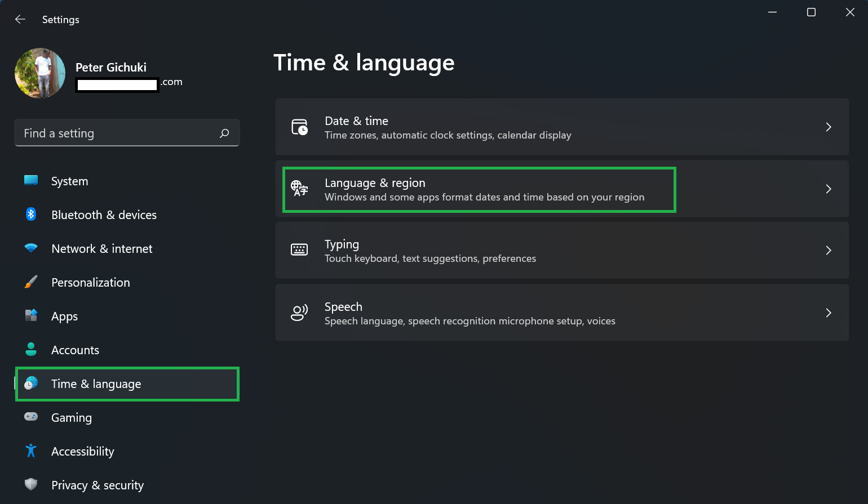Click the Privacy & security shield icon
The width and height of the screenshot is (868, 504).
31,484
